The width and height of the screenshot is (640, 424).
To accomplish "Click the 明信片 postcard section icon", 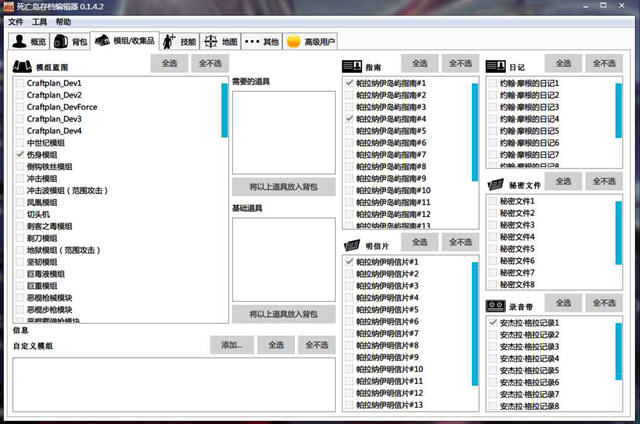I will [x=352, y=246].
